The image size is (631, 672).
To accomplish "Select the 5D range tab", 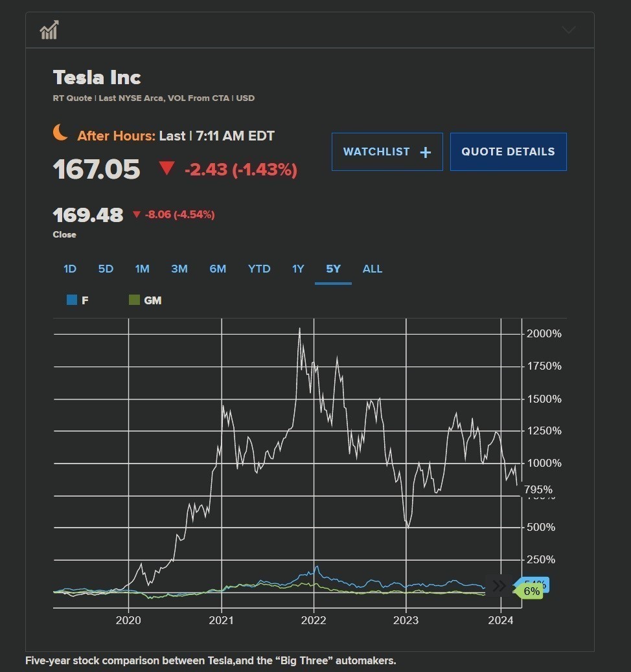I will [x=106, y=269].
